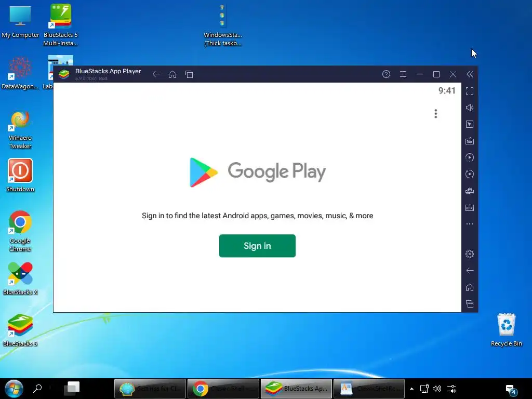Viewport: 532px width, 399px height.
Task: Click the system tray volume icon
Action: [x=437, y=389]
